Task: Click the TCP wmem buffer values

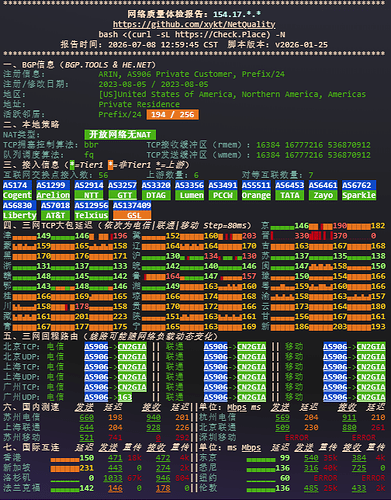Action: 313,155
